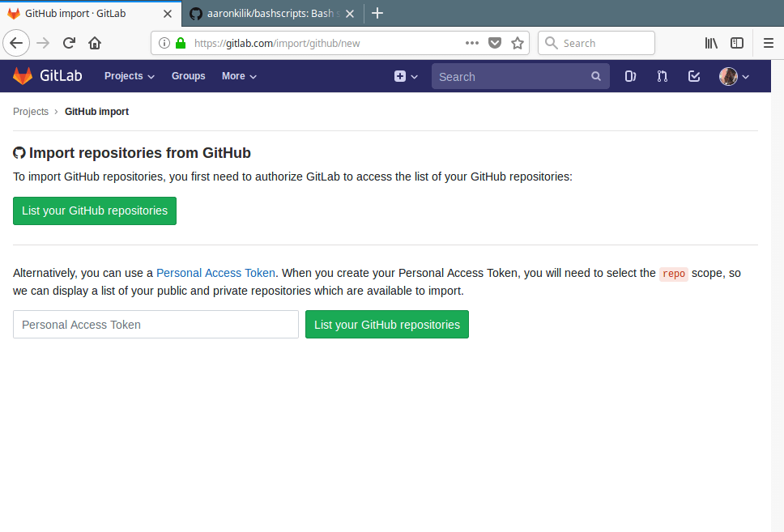
Task: Focus the GitLab Search field
Action: pyautogui.click(x=520, y=76)
